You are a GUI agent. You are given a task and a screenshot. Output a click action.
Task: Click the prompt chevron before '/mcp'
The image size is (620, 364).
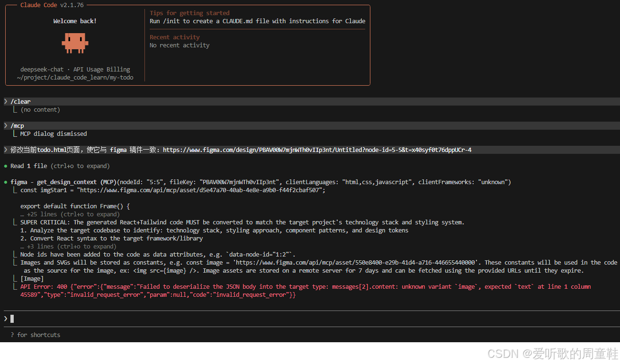(x=6, y=125)
